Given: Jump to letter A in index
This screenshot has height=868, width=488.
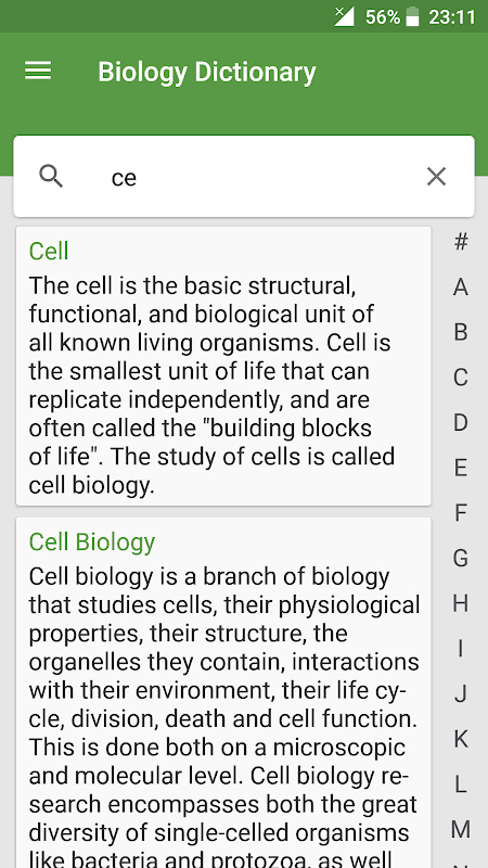Looking at the screenshot, I should tap(460, 287).
